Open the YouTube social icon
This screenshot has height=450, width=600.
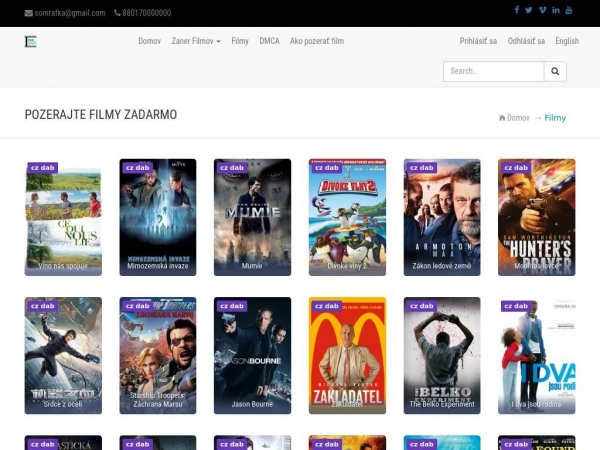click(569, 10)
